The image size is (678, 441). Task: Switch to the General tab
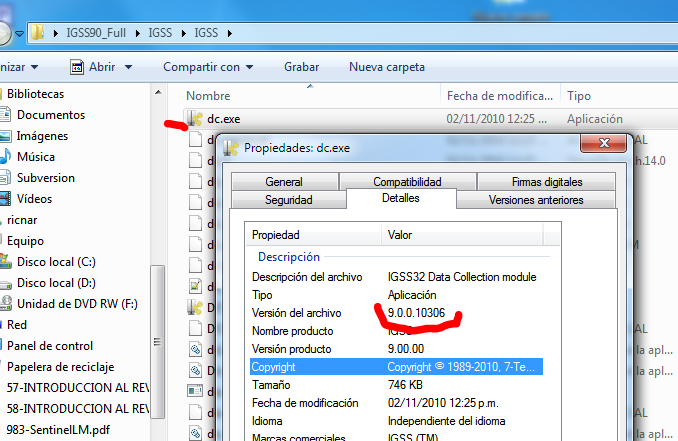pyautogui.click(x=284, y=182)
